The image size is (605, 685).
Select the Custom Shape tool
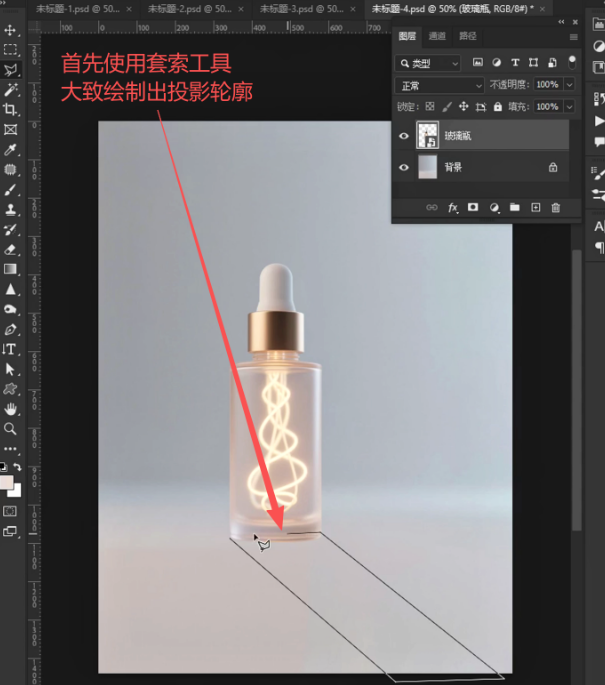(x=10, y=389)
